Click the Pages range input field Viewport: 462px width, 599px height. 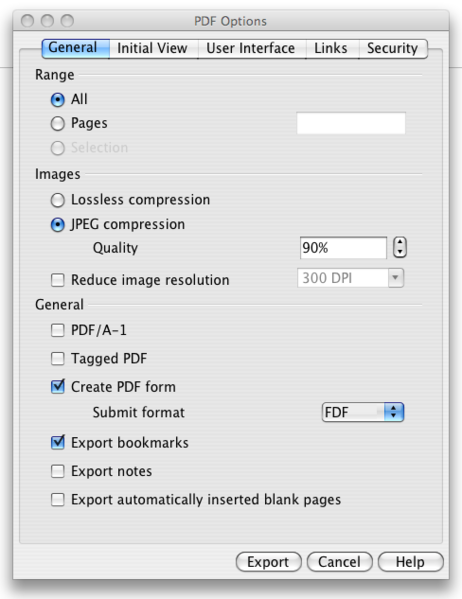click(351, 123)
